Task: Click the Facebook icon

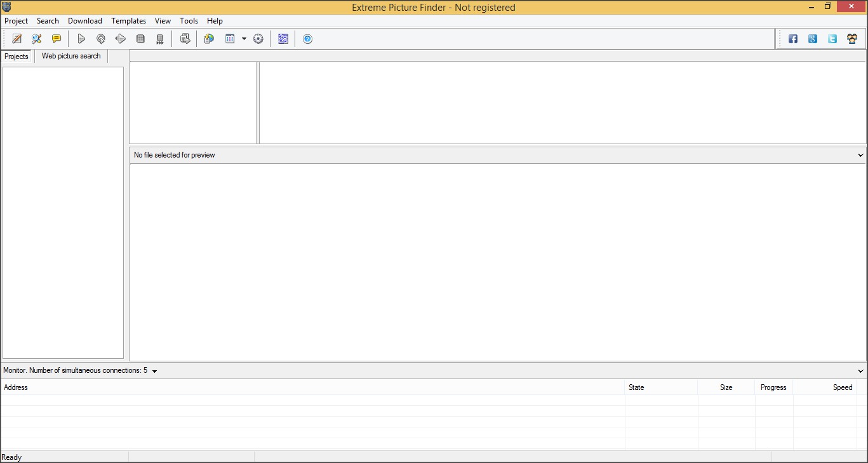Action: point(793,39)
